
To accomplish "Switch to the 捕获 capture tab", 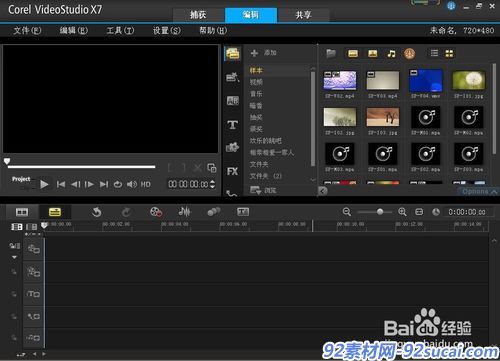I will point(198,15).
